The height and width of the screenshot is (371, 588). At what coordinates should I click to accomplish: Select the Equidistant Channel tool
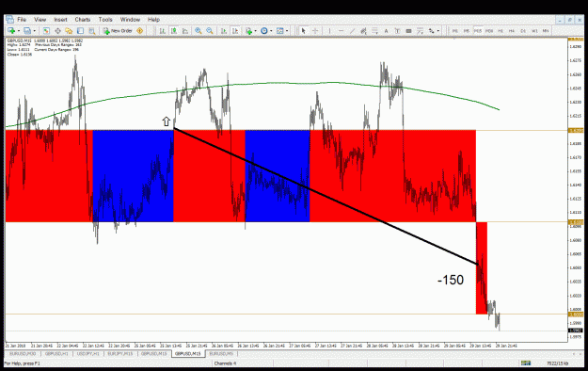pos(363,31)
